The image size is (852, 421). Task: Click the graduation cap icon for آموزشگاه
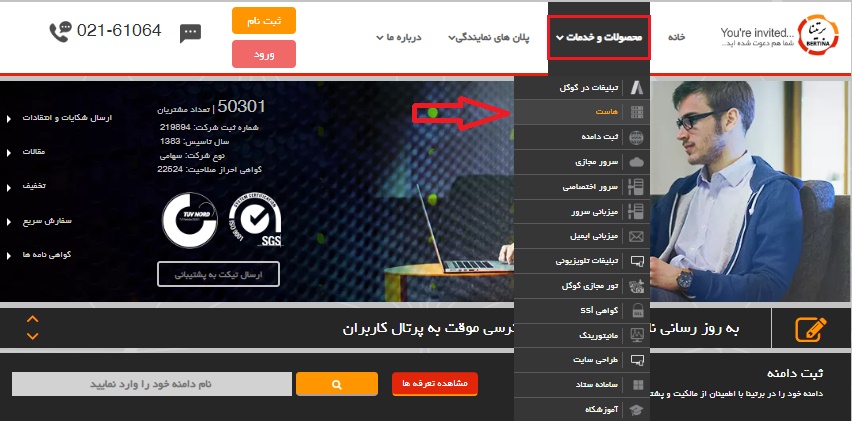[636, 410]
